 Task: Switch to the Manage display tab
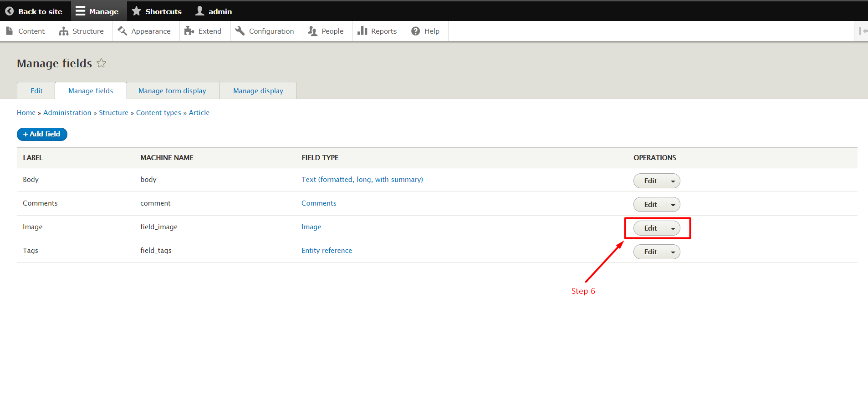coord(258,91)
